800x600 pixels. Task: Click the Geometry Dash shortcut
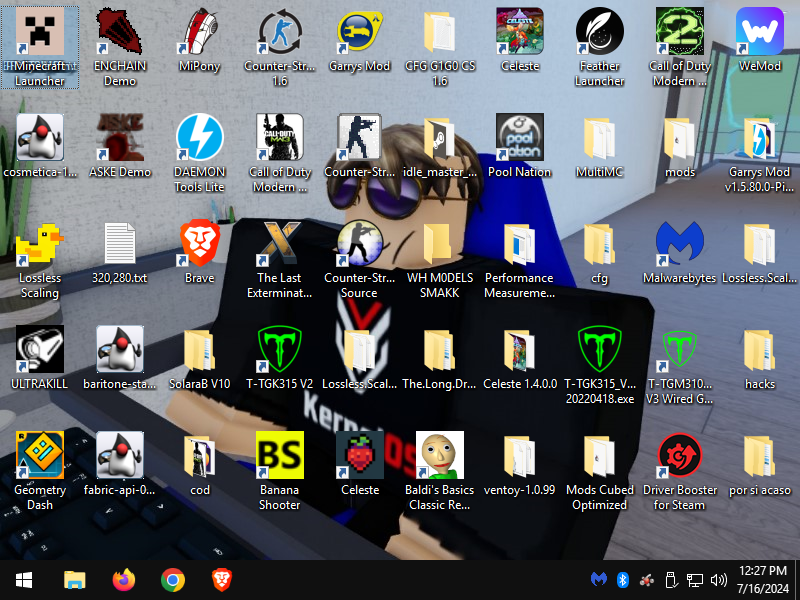(x=40, y=470)
